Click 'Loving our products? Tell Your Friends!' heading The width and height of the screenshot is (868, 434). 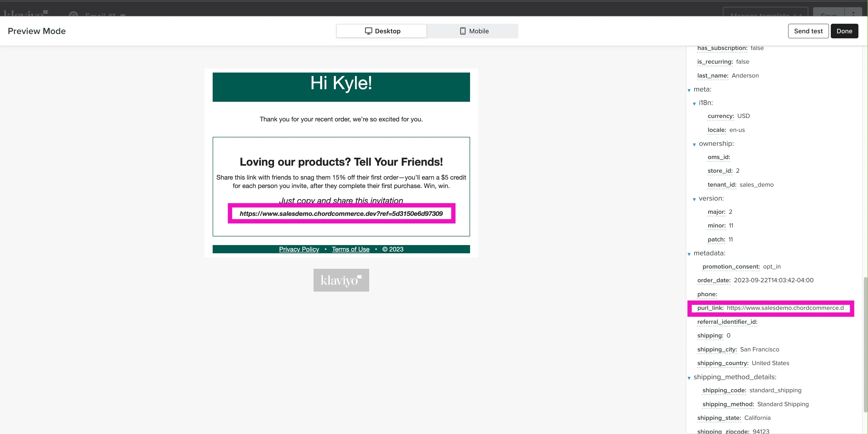pyautogui.click(x=341, y=162)
